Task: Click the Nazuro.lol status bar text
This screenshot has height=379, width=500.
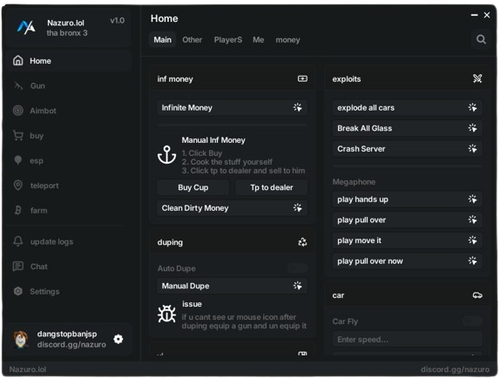Action: click(x=28, y=369)
